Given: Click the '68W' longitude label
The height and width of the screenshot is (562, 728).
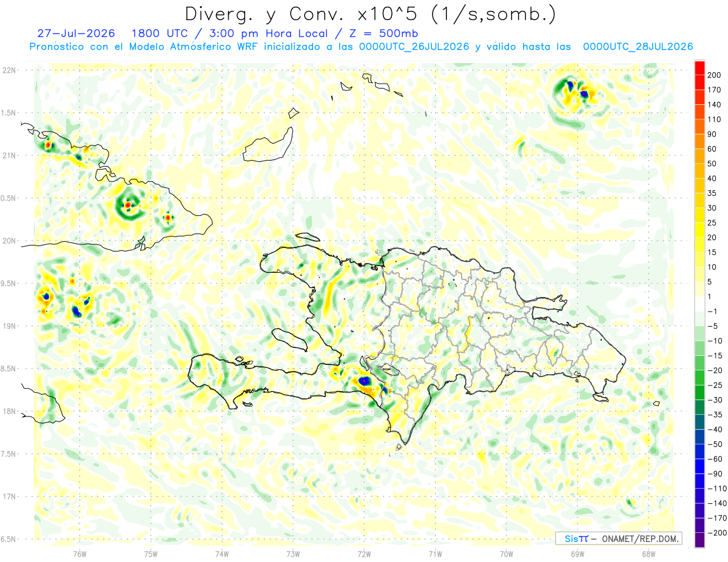Looking at the screenshot, I should pos(648,554).
